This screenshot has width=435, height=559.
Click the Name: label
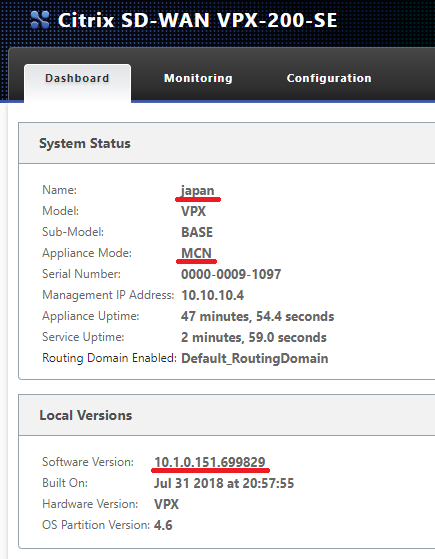point(60,190)
